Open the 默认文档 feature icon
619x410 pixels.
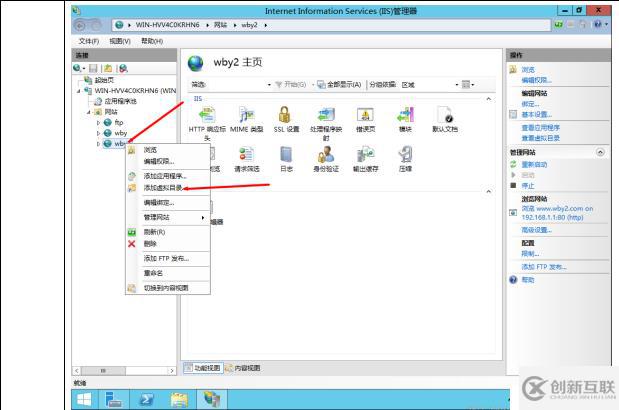click(445, 115)
